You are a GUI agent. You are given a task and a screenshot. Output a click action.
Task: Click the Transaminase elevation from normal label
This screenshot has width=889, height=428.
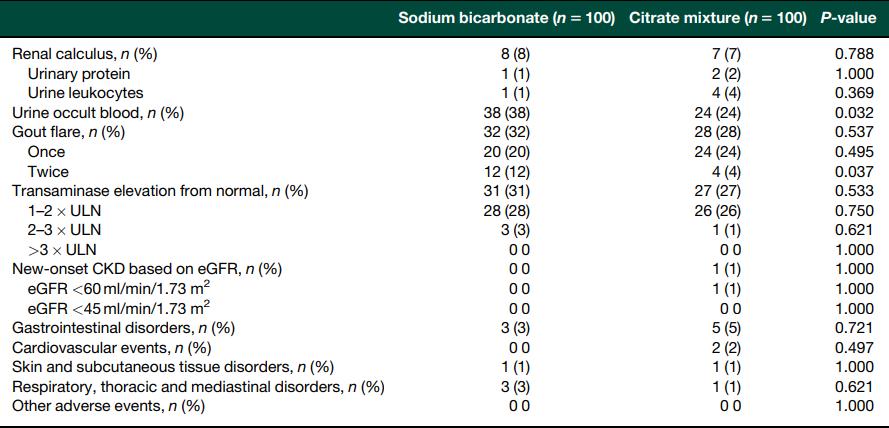(160, 191)
